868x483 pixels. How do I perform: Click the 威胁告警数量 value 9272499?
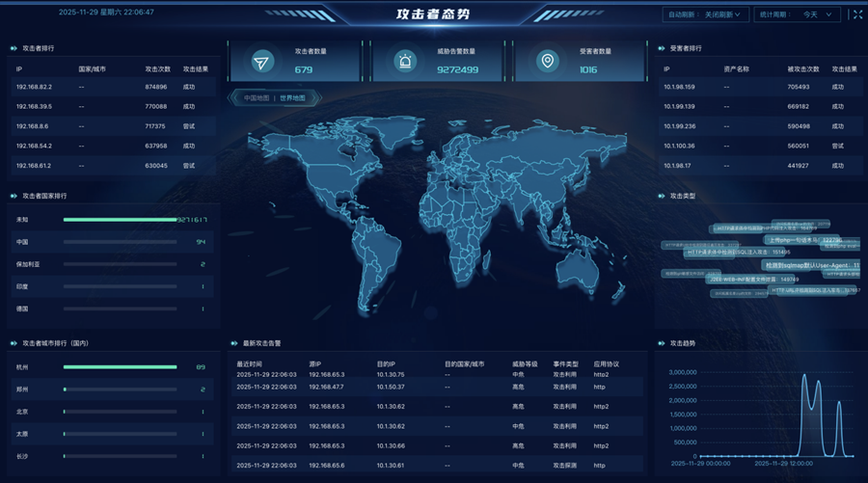point(457,69)
